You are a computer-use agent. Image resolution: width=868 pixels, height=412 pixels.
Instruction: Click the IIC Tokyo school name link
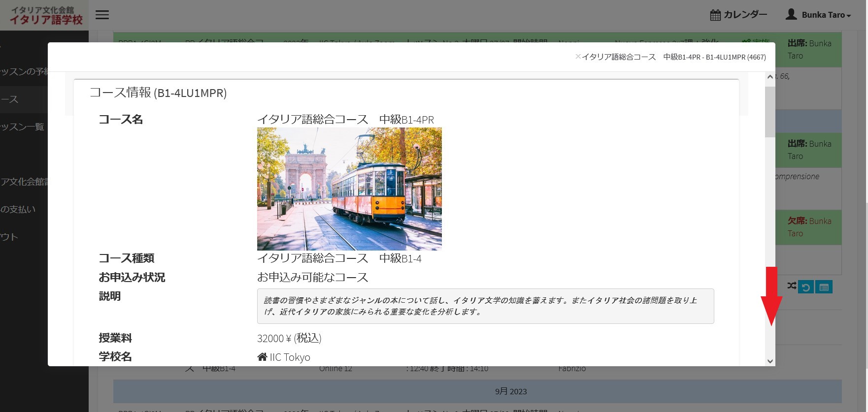click(x=290, y=357)
